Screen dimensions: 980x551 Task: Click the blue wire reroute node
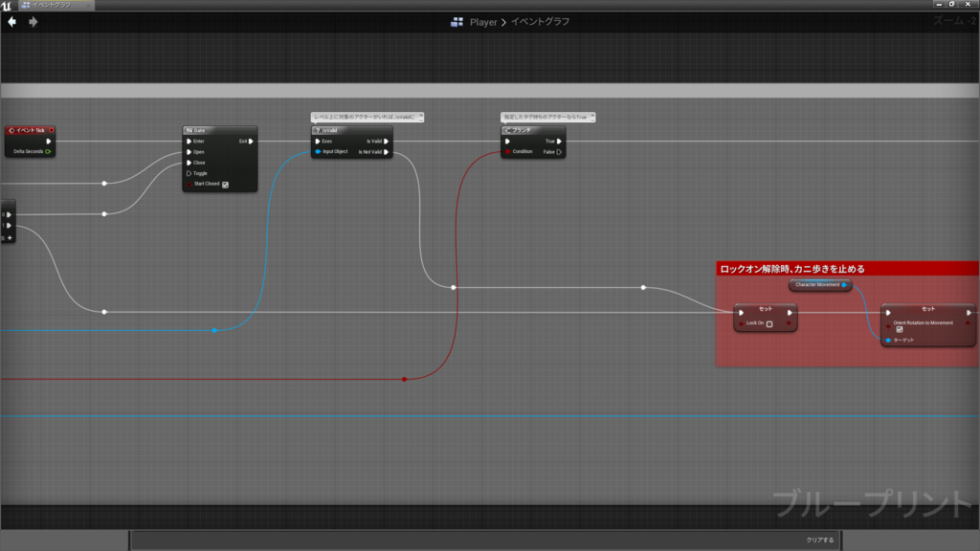(x=214, y=330)
